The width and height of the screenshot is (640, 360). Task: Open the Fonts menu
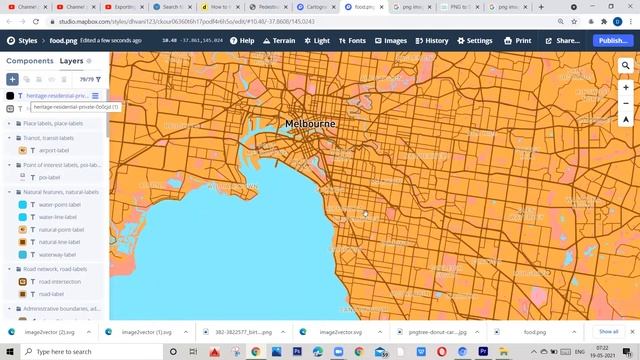(352, 40)
